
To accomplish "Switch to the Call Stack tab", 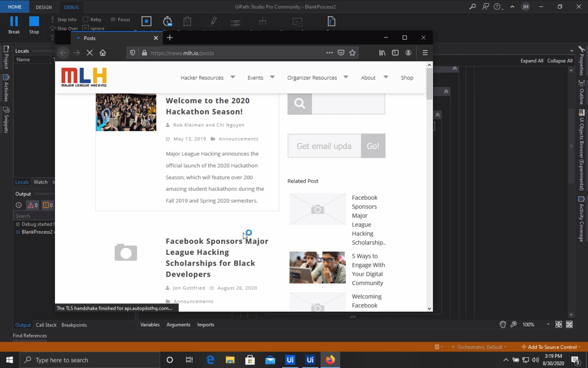I will (x=46, y=325).
